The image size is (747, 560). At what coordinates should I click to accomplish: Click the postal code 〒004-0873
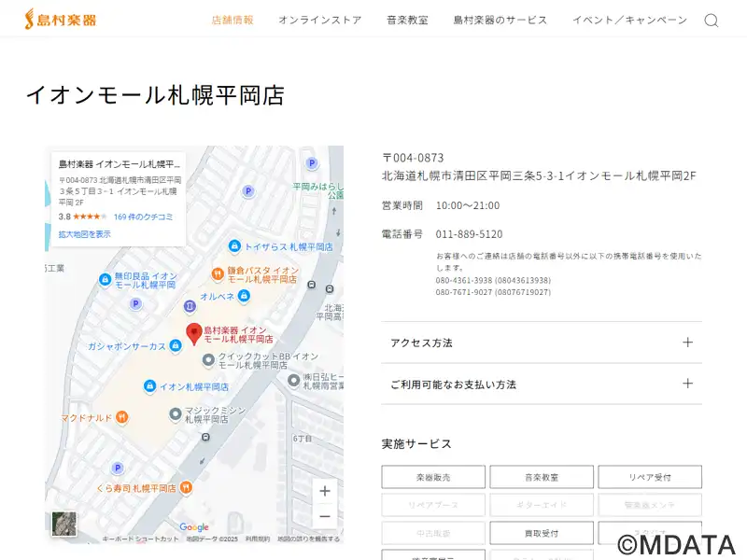click(x=413, y=158)
